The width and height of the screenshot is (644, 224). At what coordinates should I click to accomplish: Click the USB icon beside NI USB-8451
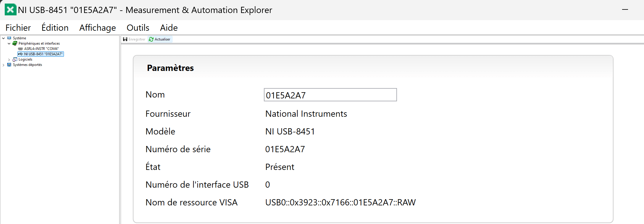coord(20,54)
